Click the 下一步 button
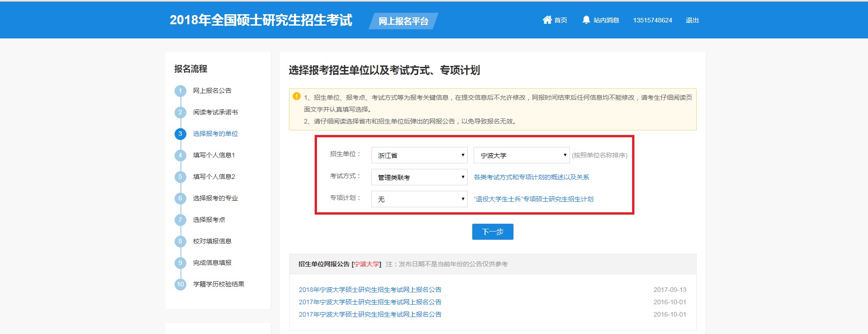The height and width of the screenshot is (334, 868). (492, 232)
